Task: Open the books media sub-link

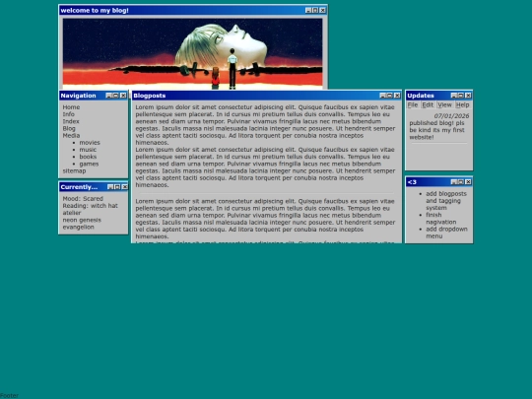Action: 88,157
